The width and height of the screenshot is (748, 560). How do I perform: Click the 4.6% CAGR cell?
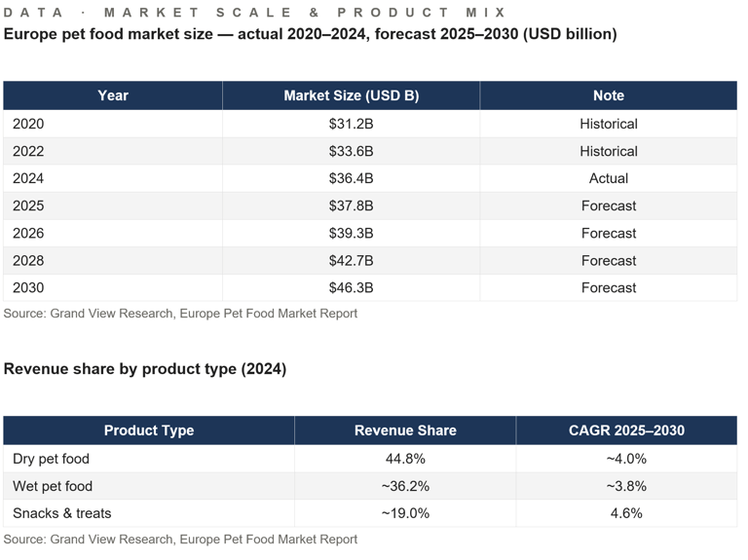pos(626,513)
